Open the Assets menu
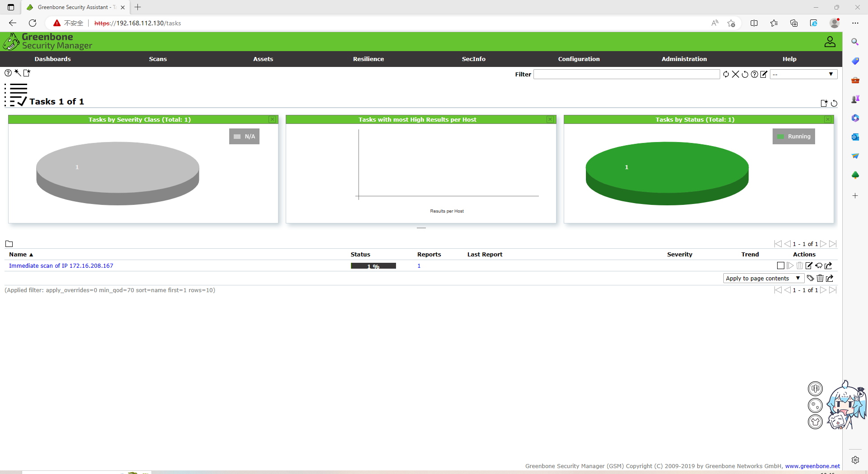This screenshot has height=474, width=868. (x=263, y=59)
